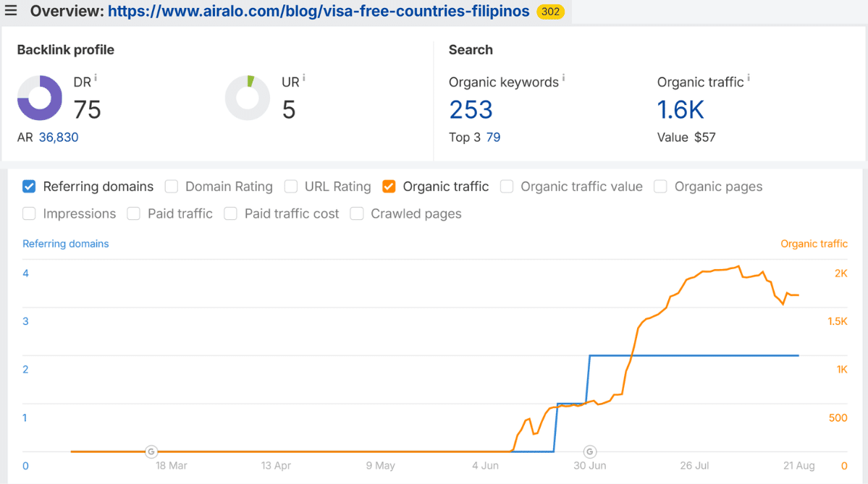The height and width of the screenshot is (484, 868).
Task: Click the 9 May date label
Action: [x=380, y=466]
